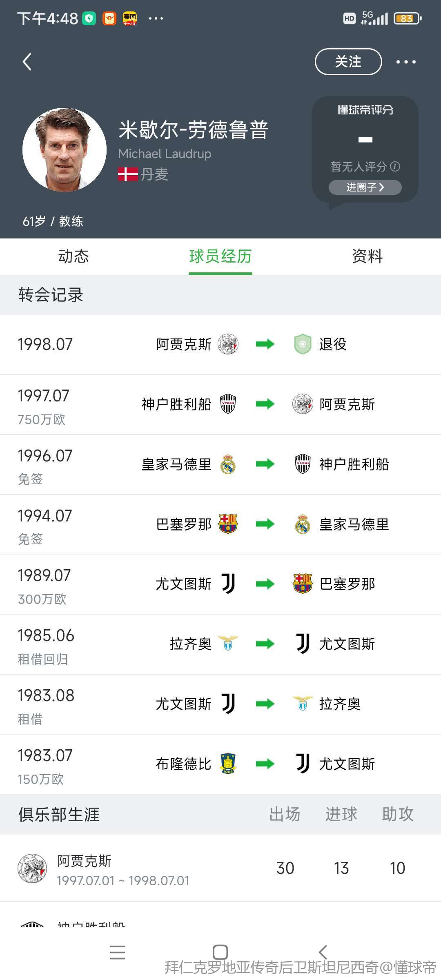Switch to the 资料 tab
441x980 pixels.
click(x=367, y=256)
